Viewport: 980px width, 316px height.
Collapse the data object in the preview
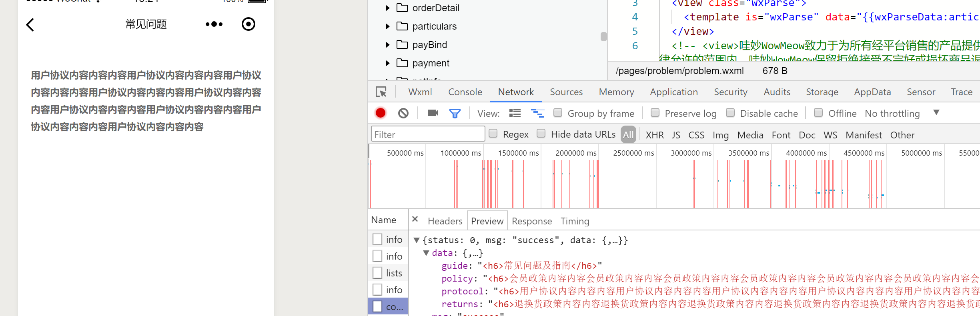pyautogui.click(x=426, y=253)
